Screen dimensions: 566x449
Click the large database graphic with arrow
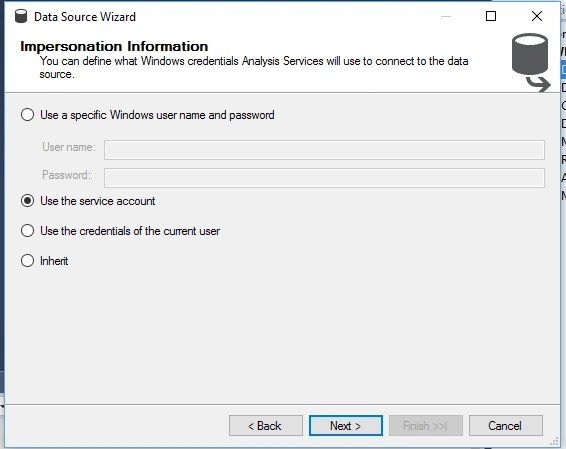click(531, 62)
